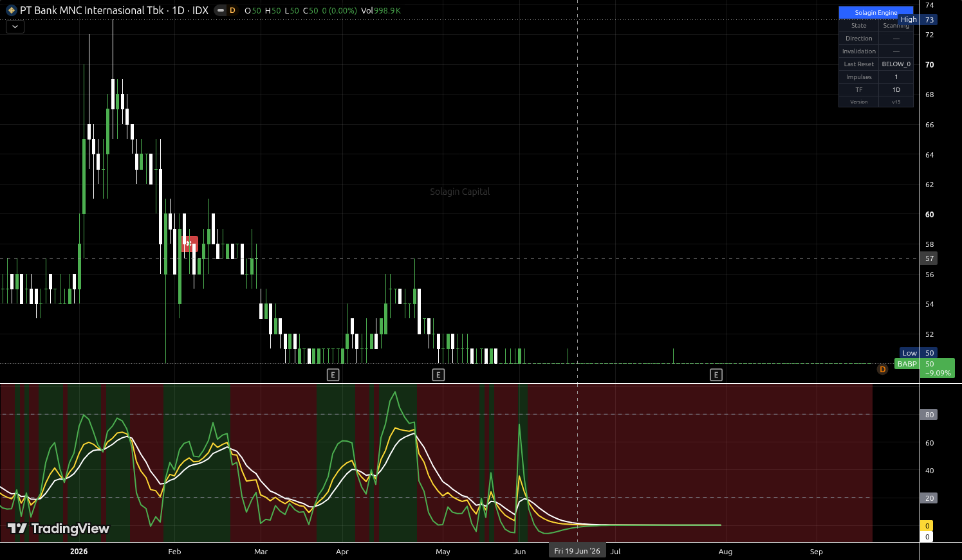This screenshot has width=962, height=560.
Task: Click the Fri 19 Jun '26 date label
Action: pyautogui.click(x=577, y=551)
